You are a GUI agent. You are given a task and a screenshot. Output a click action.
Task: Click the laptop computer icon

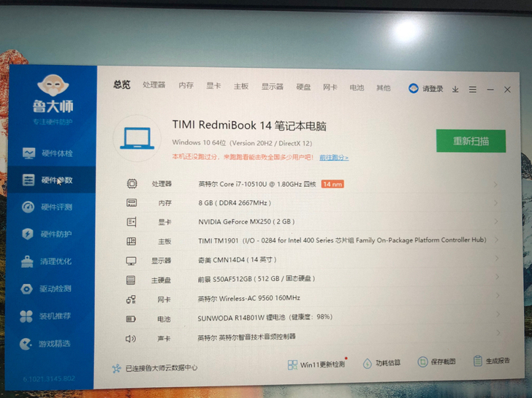click(x=137, y=138)
